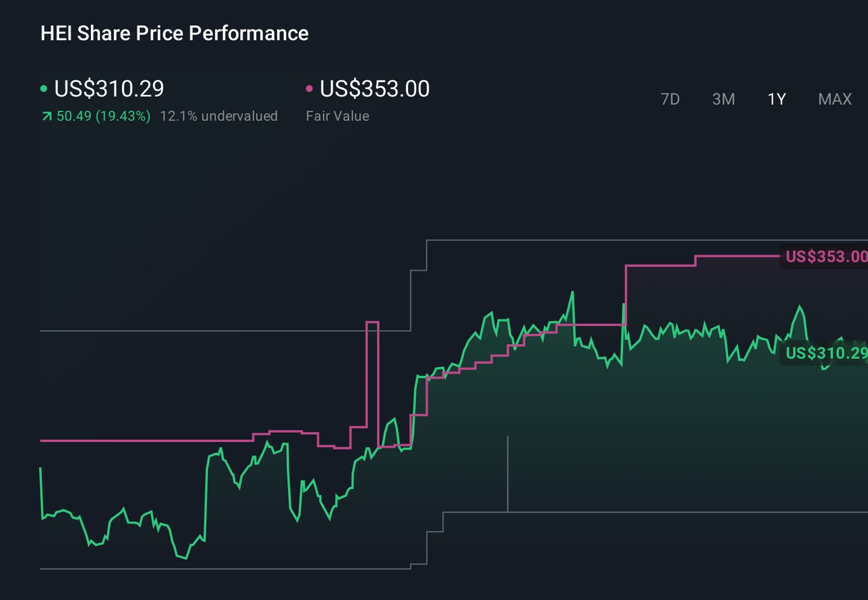Click the US$353.00 fair value header
This screenshot has width=868, height=600.
click(x=374, y=89)
